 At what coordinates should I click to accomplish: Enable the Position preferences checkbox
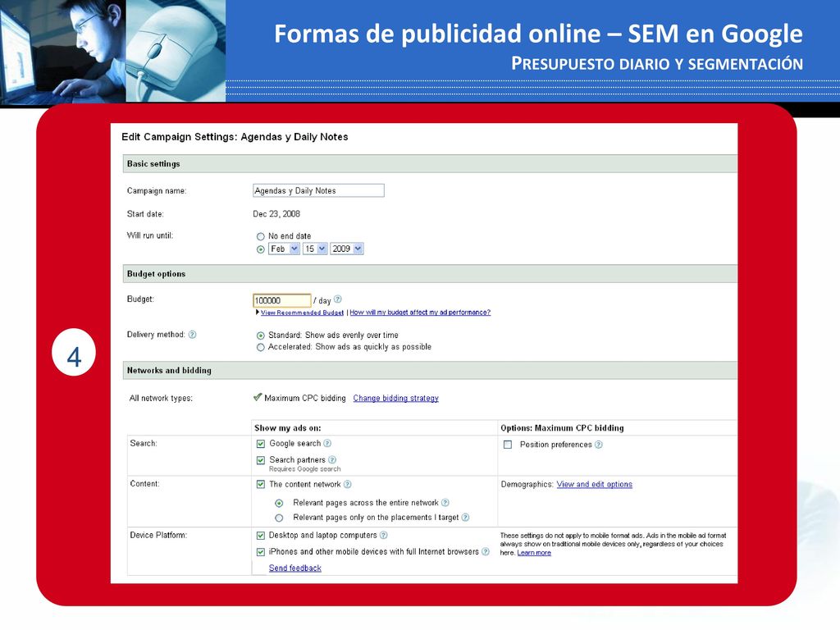coord(508,445)
